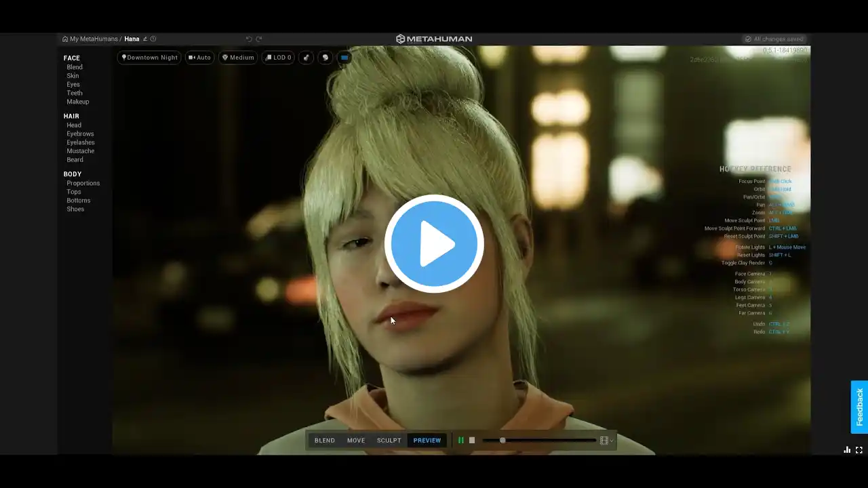Viewport: 868px width, 488px height.
Task: Open the Proportions body section
Action: click(x=83, y=183)
